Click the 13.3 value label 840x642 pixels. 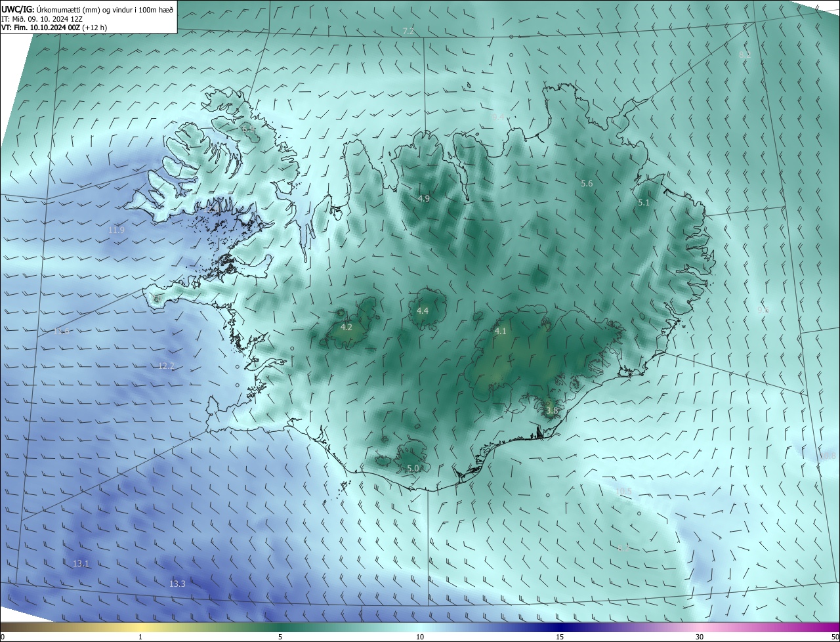click(x=177, y=584)
